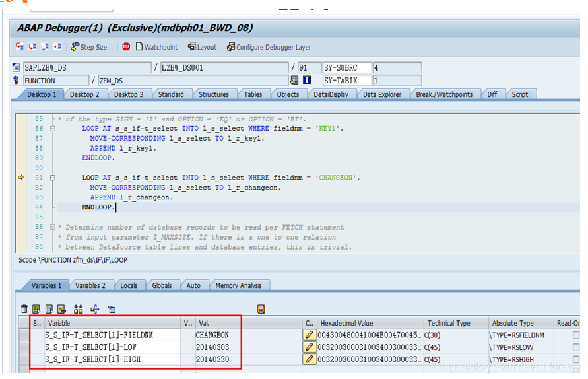Open the Structures tab
This screenshot has width=588, height=379.
pyautogui.click(x=214, y=94)
